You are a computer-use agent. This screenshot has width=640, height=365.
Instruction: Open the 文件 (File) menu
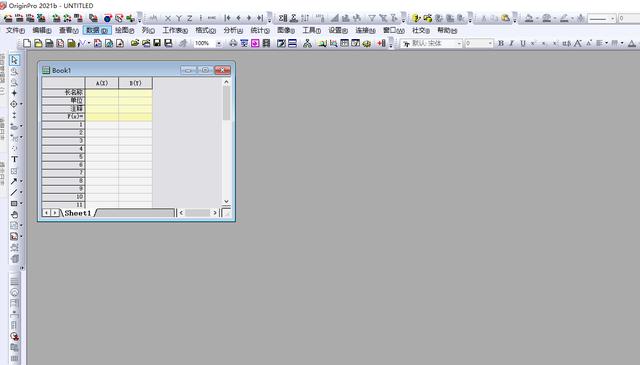point(15,31)
